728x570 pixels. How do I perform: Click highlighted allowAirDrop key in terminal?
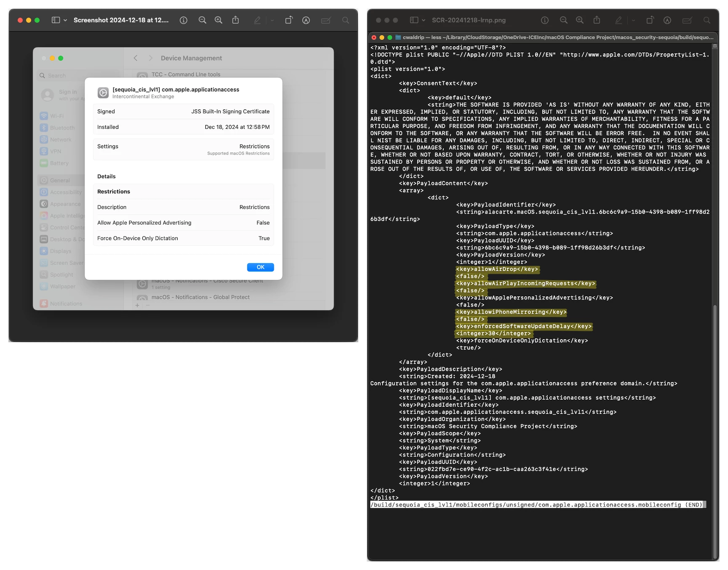click(497, 269)
